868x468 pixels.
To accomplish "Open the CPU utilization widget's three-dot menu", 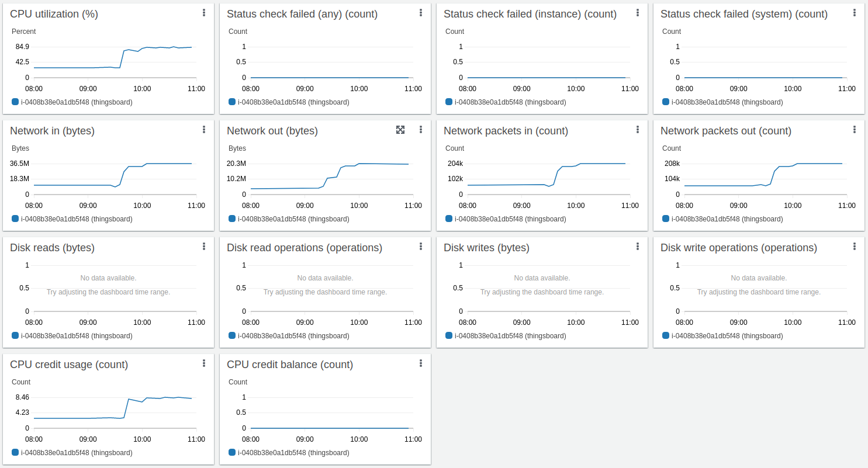I will point(204,13).
